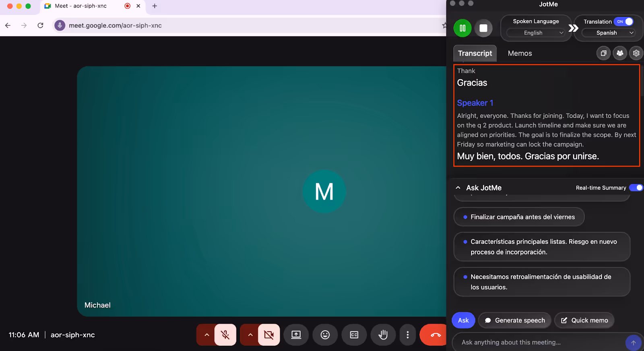This screenshot has width=644, height=351.
Task: Turn on the camera in Meet
Action: 269,335
